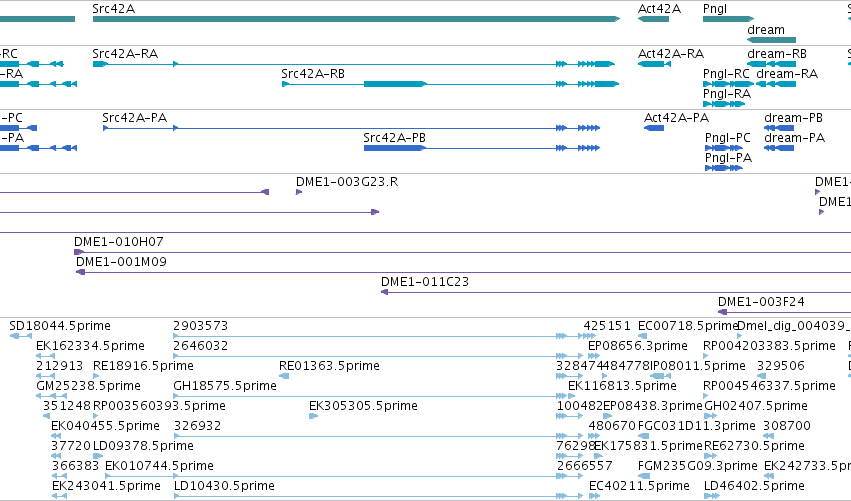Click the EP08656.3prime EST label
The height and width of the screenshot is (501, 851).
tap(638, 346)
